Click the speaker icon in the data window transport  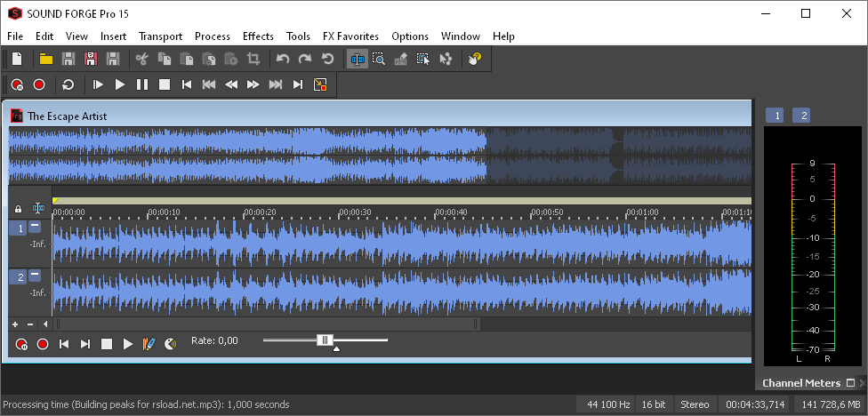point(171,344)
